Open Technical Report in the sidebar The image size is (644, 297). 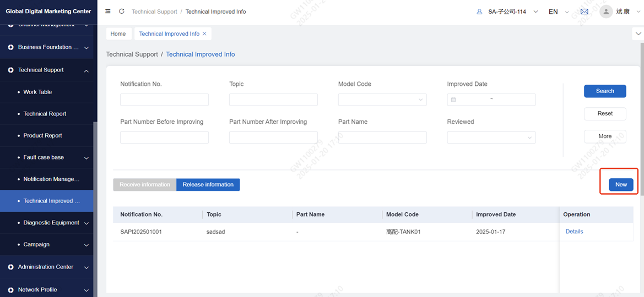point(45,114)
